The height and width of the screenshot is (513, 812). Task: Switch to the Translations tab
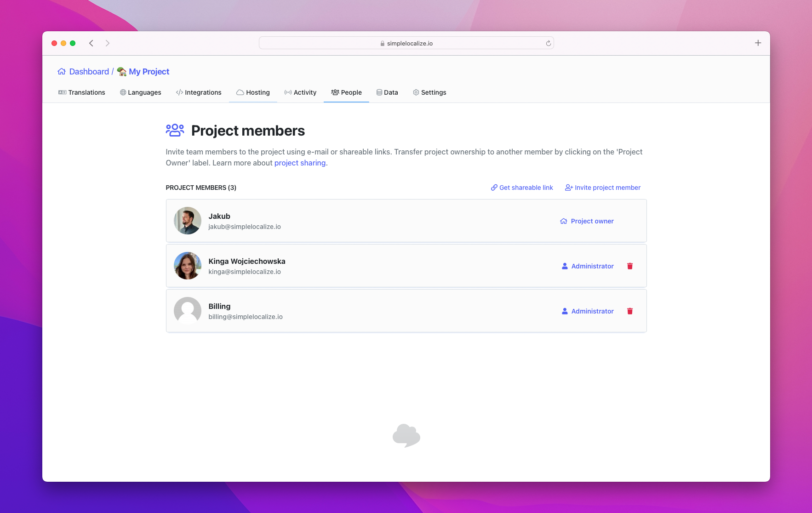click(82, 92)
